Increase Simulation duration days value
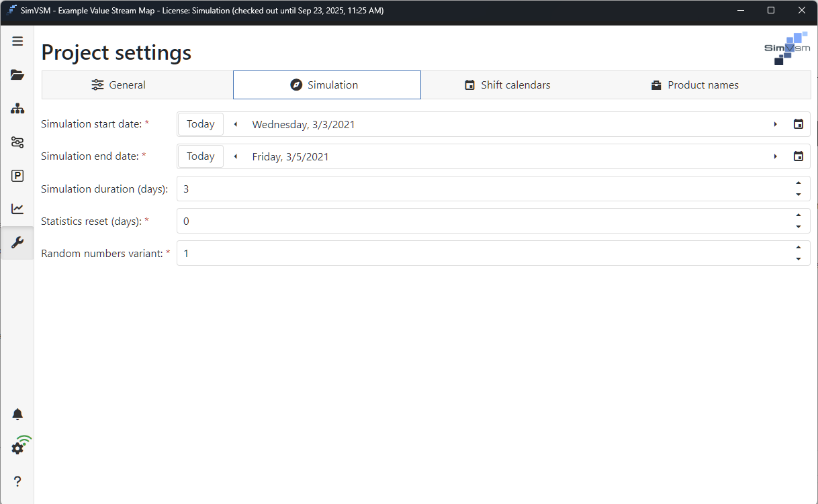This screenshot has width=818, height=504. 798,183
